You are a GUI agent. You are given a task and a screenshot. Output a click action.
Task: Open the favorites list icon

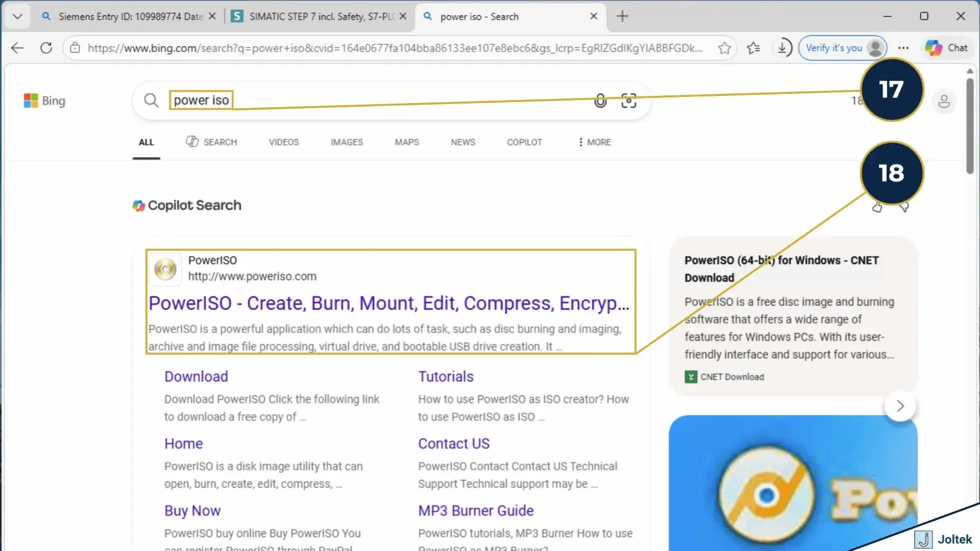click(753, 48)
